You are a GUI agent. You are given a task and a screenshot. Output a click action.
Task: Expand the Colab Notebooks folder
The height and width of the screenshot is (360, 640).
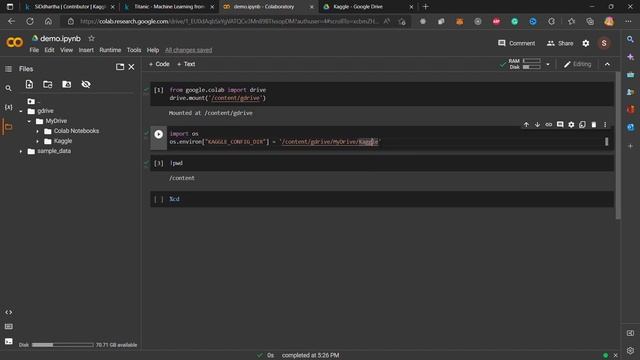coord(38,131)
